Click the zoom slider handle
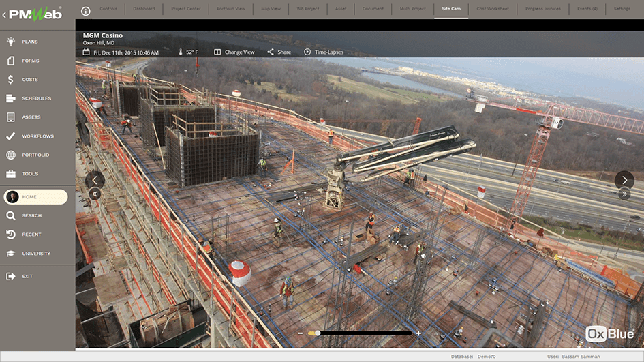Screen dimensions: 644x362 (x=318, y=333)
